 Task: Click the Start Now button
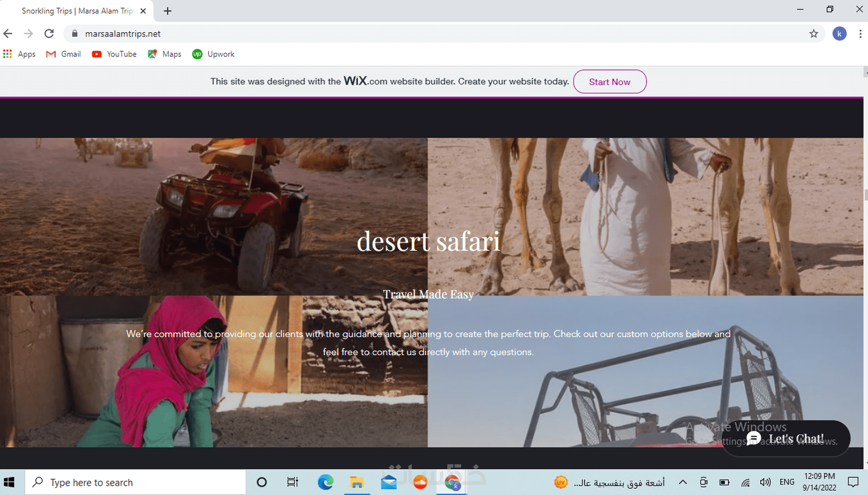point(610,82)
